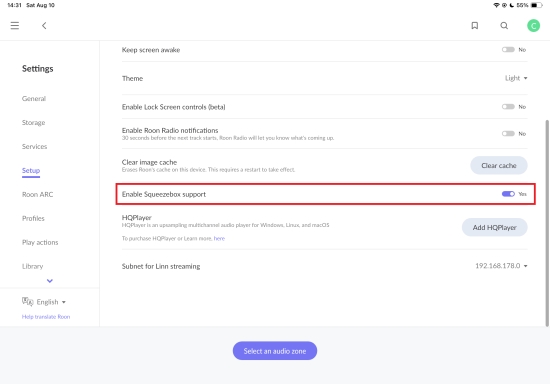This screenshot has width=550, height=384.
Task: Click the language translate icon
Action: tap(27, 302)
